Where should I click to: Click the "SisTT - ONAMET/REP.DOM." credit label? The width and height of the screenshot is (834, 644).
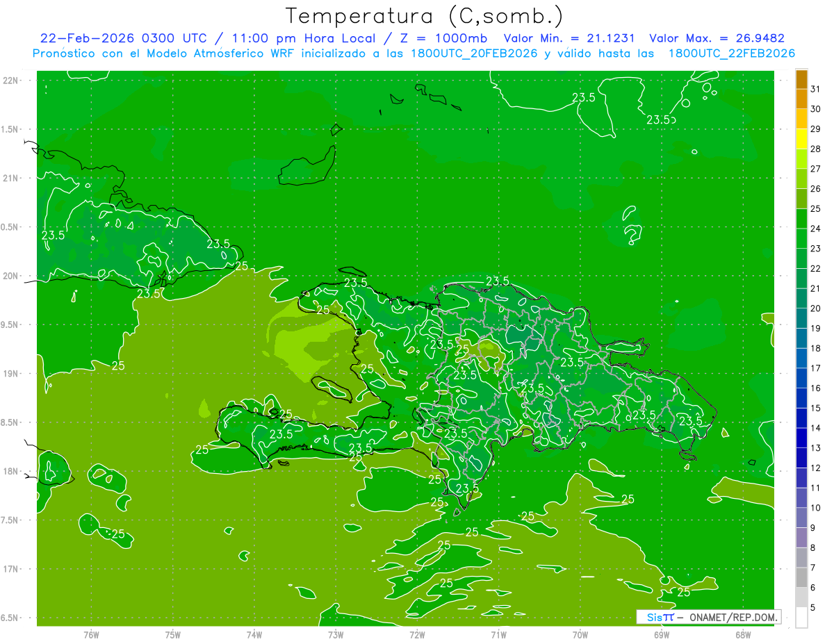(708, 617)
